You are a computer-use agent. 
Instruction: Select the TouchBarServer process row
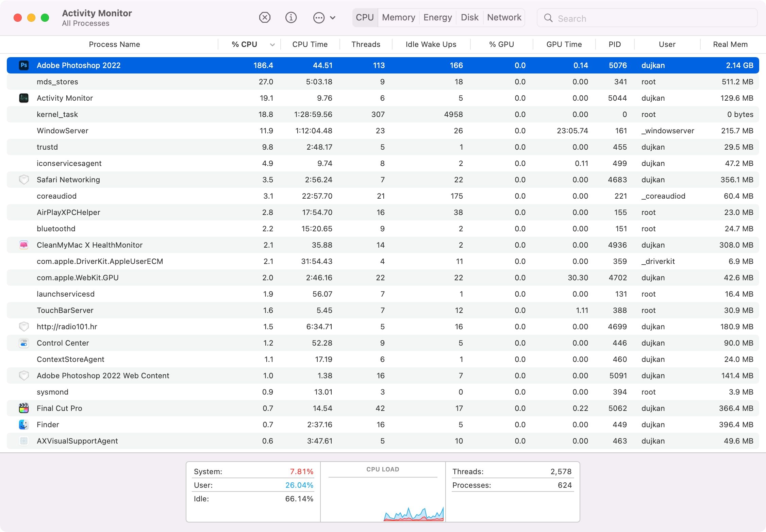click(x=383, y=310)
